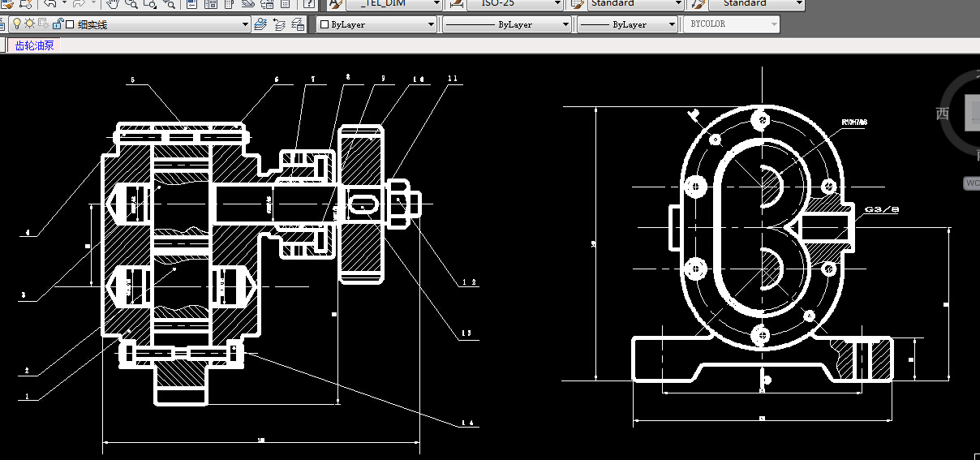Select part balloon number 7
Screen dimensions: 980x460
click(312, 80)
